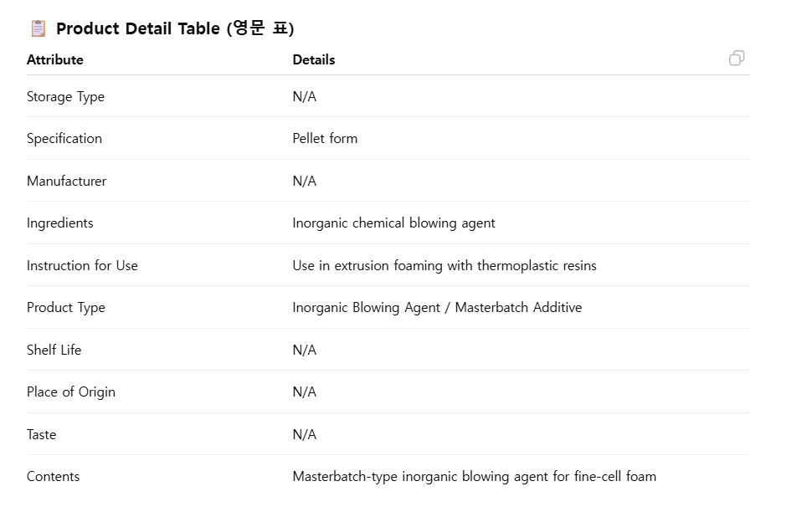Select the Storage Type row label
Image resolution: width=812 pixels, height=517 pixels.
[65, 97]
